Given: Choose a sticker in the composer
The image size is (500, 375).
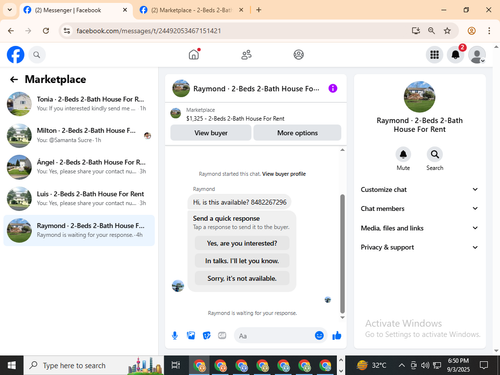Looking at the screenshot, I should 207,335.
